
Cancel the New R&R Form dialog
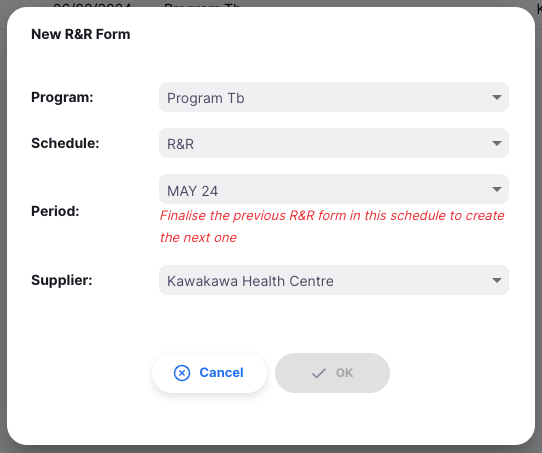tap(209, 373)
